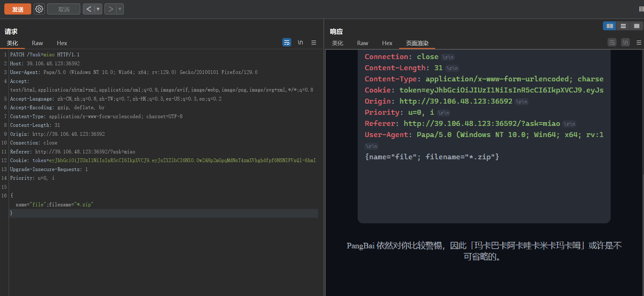Viewport: 644px width, 296px height.
Task: Click PangBai message text in rendered response
Action: coord(484,251)
